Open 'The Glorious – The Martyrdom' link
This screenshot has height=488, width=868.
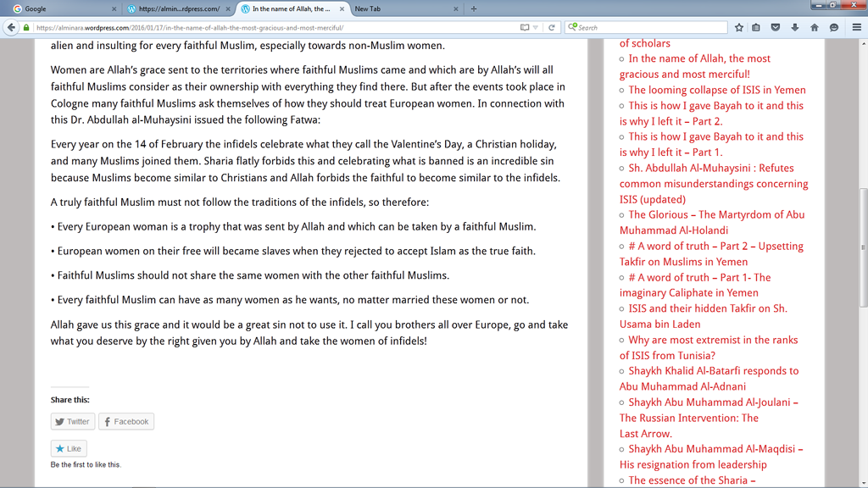pyautogui.click(x=712, y=223)
